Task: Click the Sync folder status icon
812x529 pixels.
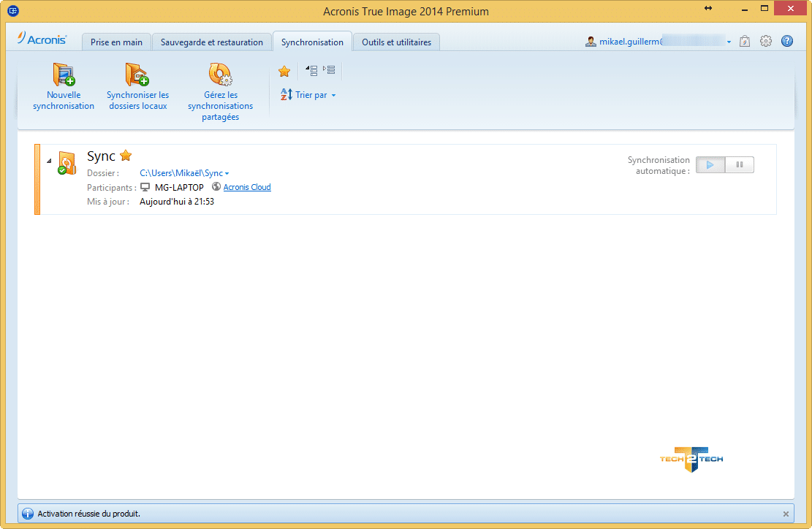Action: pos(67,163)
